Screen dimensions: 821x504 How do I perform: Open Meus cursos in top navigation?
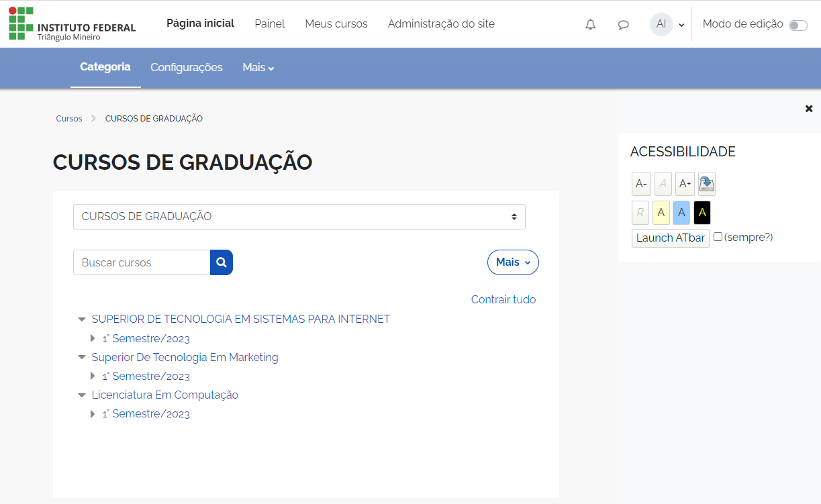[x=336, y=24]
